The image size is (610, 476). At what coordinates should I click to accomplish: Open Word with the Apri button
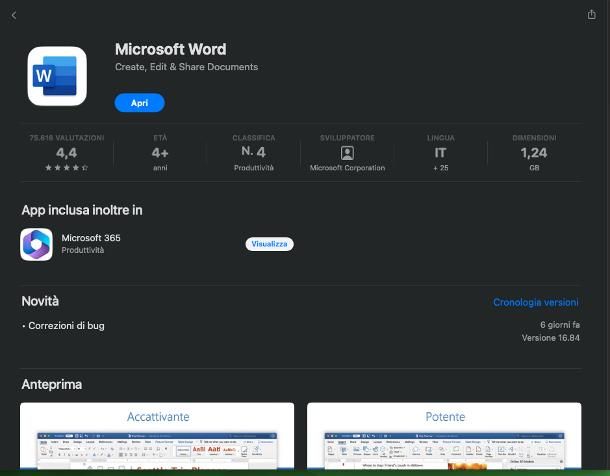pos(140,103)
